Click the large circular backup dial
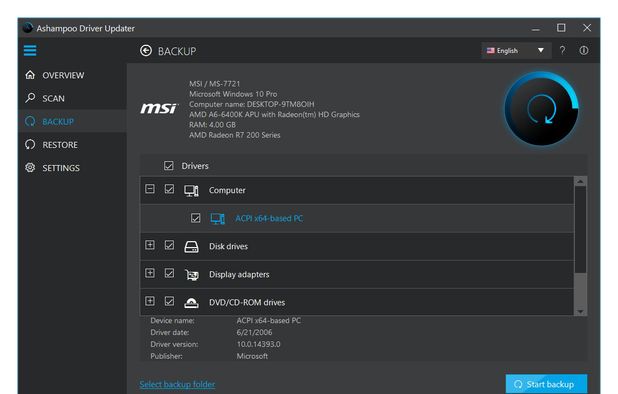This screenshot has height=394, width=618. 542,109
